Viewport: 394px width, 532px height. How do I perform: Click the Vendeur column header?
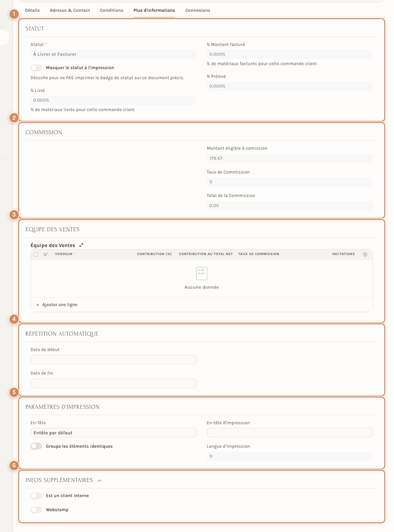(x=64, y=254)
